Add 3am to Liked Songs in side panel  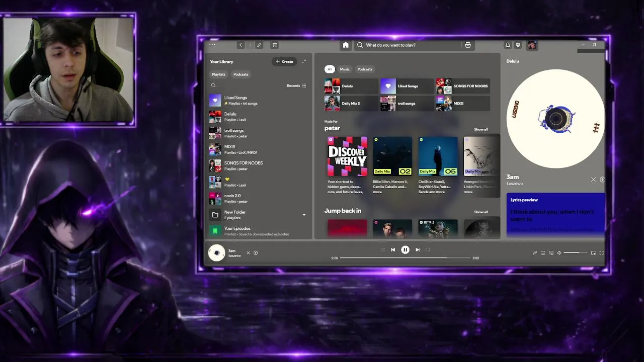(602, 179)
